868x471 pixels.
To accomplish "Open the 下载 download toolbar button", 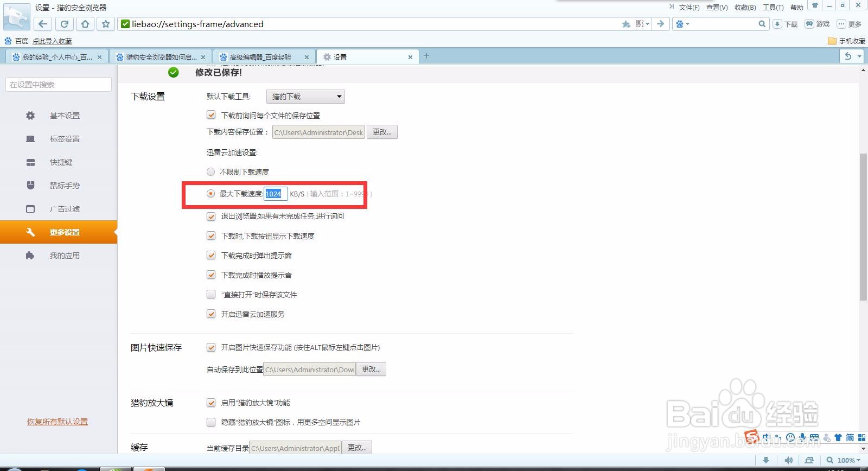I will (786, 24).
